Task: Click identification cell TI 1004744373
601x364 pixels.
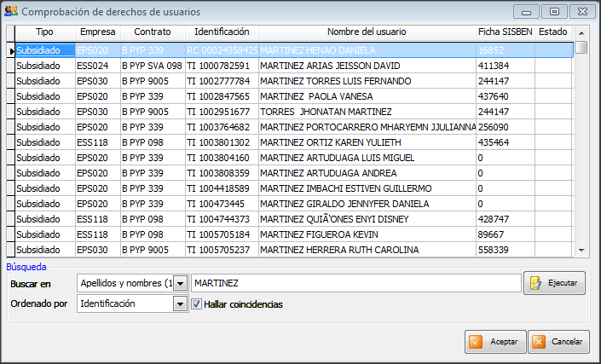Action: [x=222, y=219]
